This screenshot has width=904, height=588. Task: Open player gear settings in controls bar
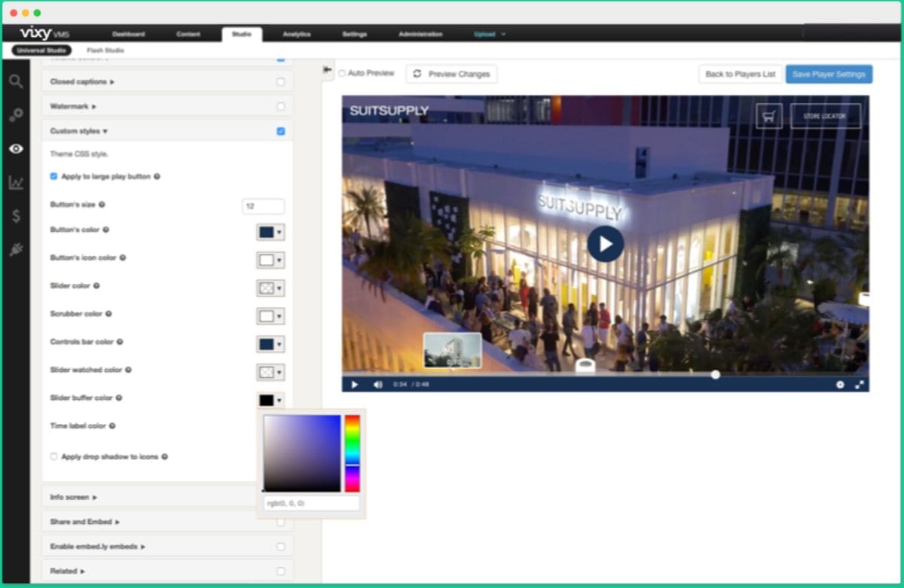coord(840,385)
